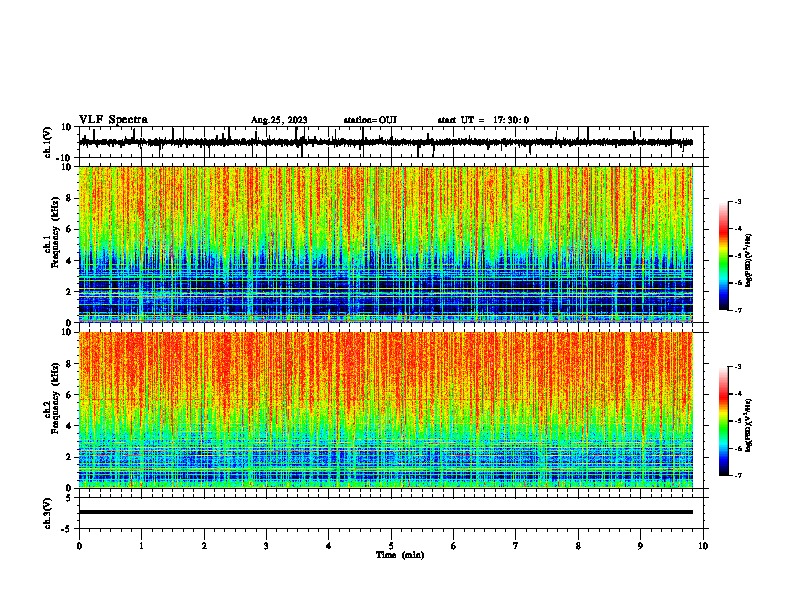Click the "-7" label on ch.2 colorbar
Screen dimensions: 792x612
[737, 475]
